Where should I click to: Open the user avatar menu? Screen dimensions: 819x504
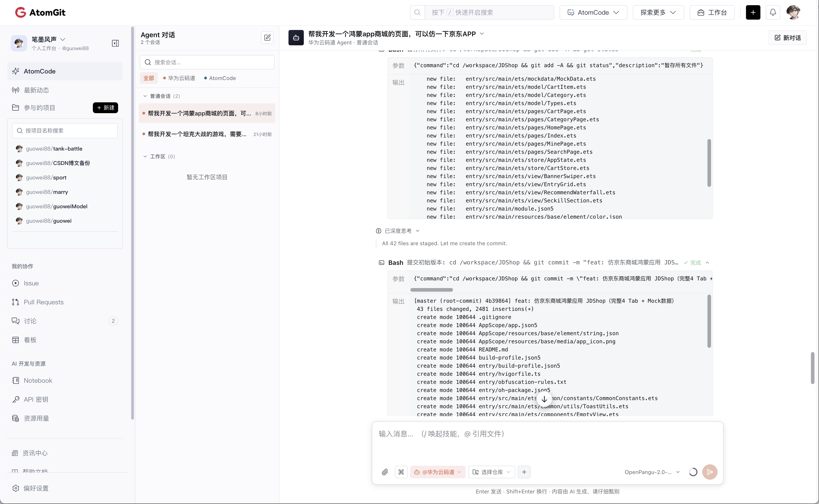793,12
